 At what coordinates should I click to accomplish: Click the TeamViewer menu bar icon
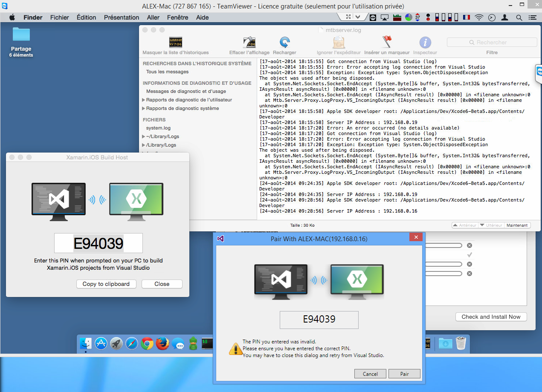pyautogui.click(x=373, y=17)
